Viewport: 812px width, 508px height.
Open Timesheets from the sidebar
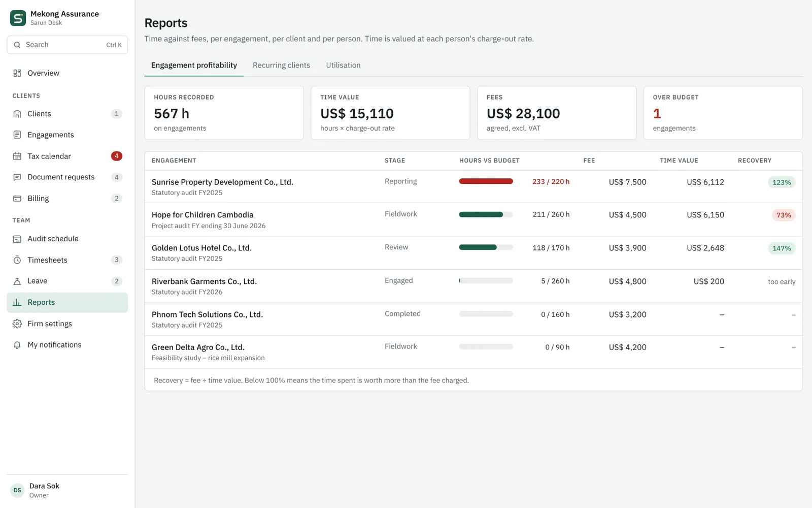coord(67,260)
